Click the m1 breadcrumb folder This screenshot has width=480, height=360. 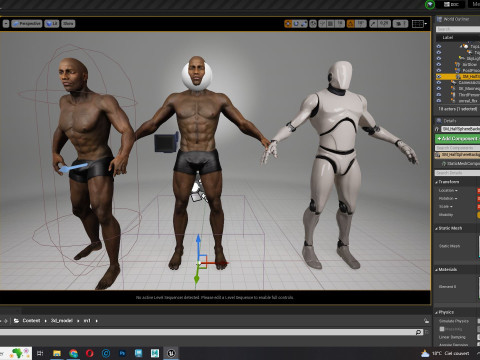tap(87, 321)
